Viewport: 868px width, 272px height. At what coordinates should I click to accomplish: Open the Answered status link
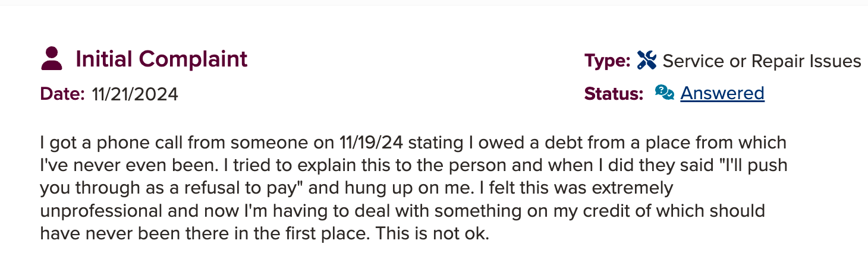tap(722, 93)
